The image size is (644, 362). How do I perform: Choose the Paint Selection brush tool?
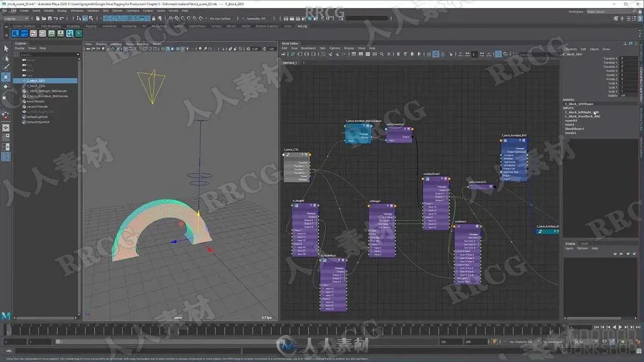(x=6, y=67)
